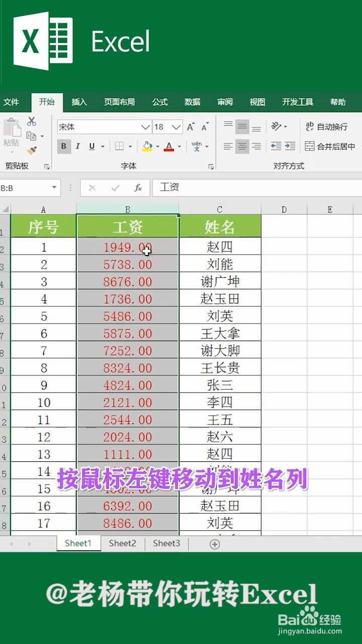Image resolution: width=362 pixels, height=644 pixels.
Task: Click the formula bar confirm checkmark
Action: coord(115,188)
